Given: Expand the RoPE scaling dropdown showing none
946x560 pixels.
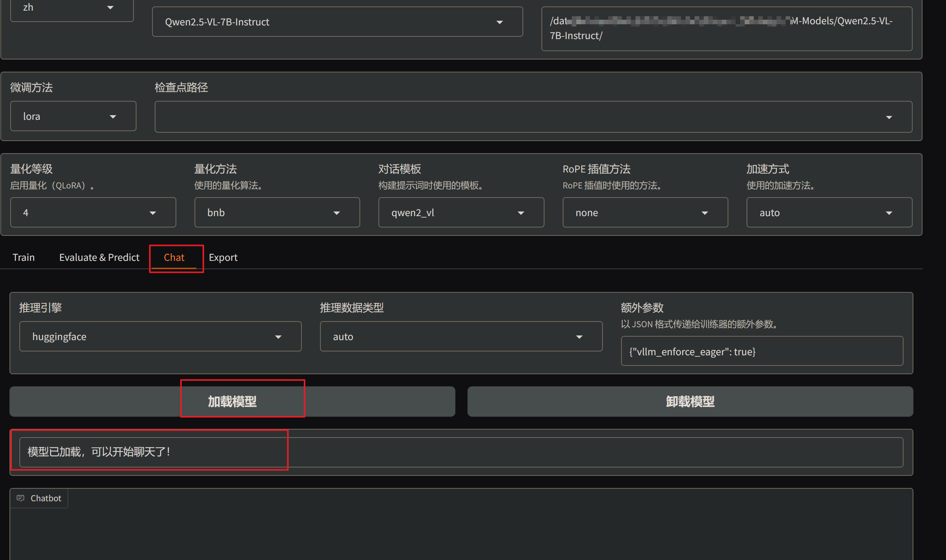Looking at the screenshot, I should pos(645,213).
